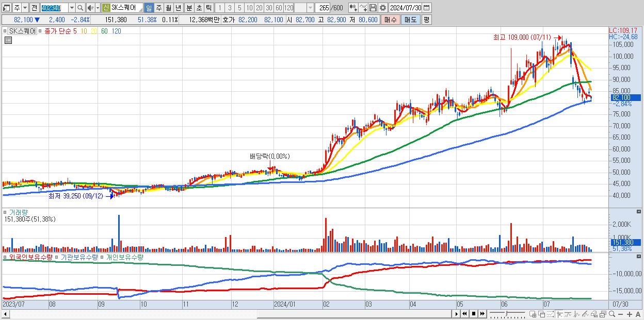Click the green 신 badge beside stock name
Image resolution: width=644 pixels, height=320 pixels.
pyautogui.click(x=106, y=8)
